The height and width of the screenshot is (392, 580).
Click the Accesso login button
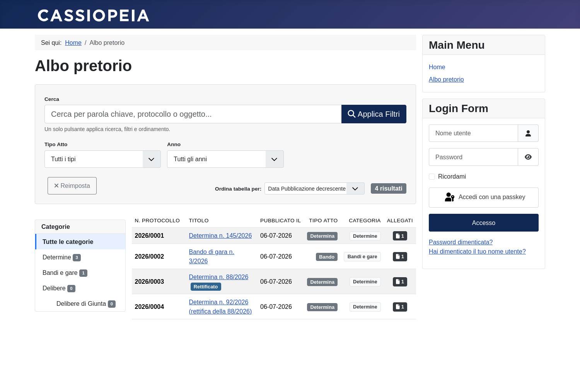coord(483,223)
